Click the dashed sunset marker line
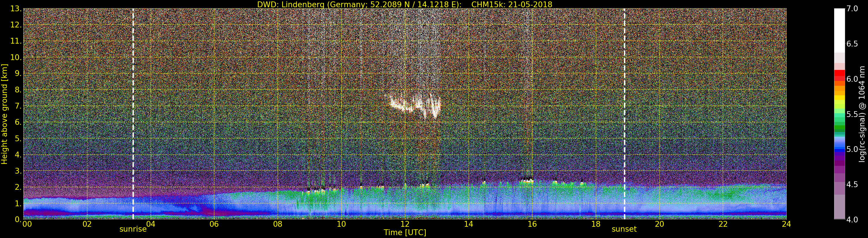 624,114
